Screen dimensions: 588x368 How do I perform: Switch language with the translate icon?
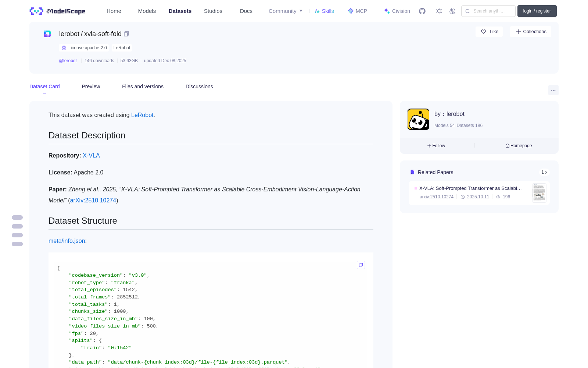[x=453, y=11]
